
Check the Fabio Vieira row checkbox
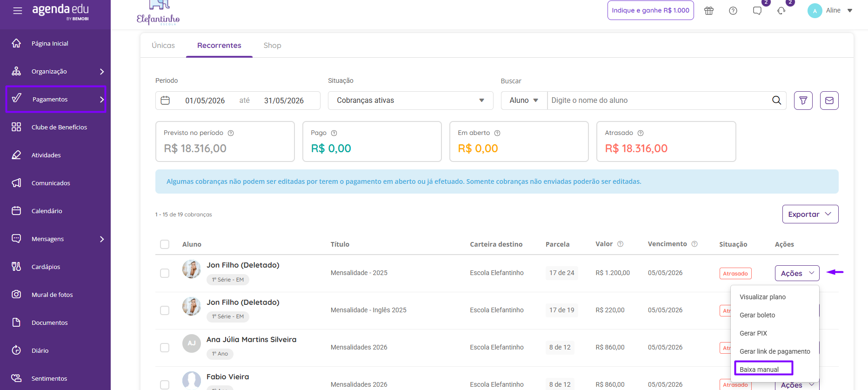(165, 385)
